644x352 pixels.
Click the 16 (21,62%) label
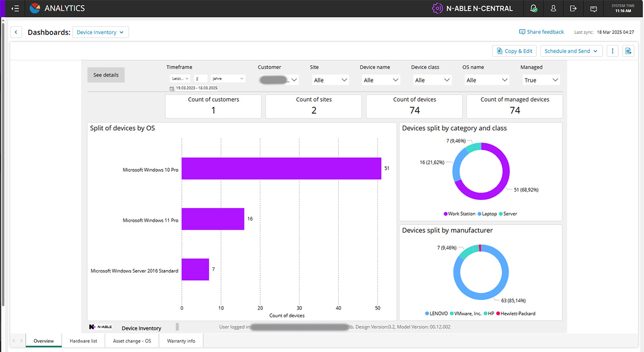pyautogui.click(x=432, y=162)
